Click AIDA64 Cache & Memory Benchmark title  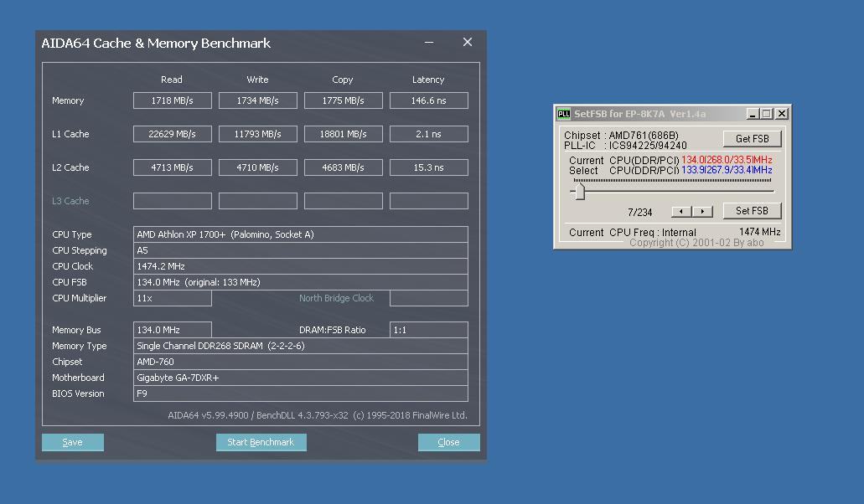pyautogui.click(x=156, y=43)
